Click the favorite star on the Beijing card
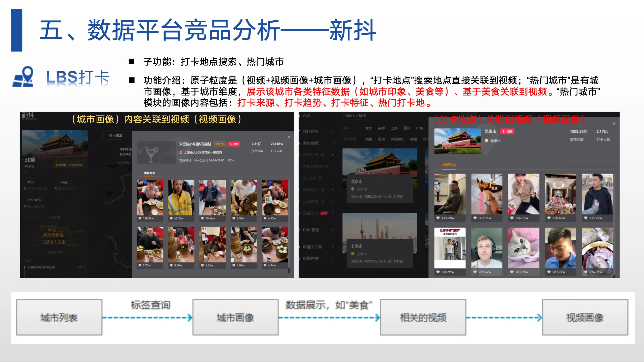The height and width of the screenshot is (362, 644). pyautogui.click(x=85, y=133)
